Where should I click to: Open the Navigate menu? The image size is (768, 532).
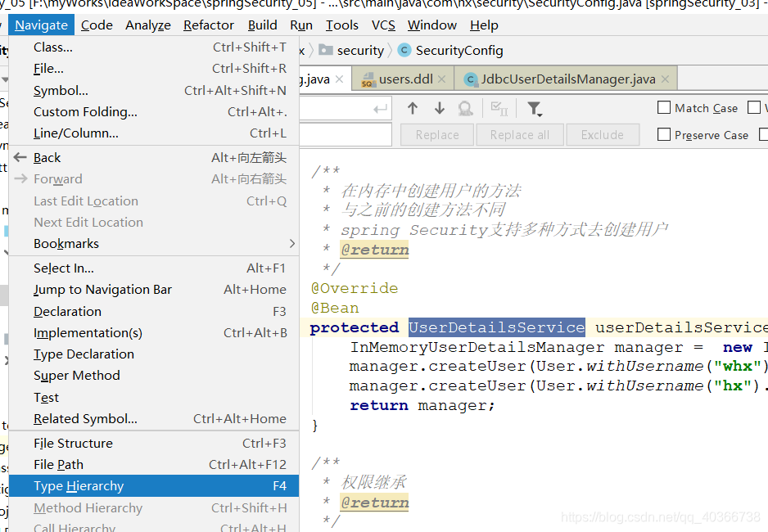pyautogui.click(x=41, y=25)
